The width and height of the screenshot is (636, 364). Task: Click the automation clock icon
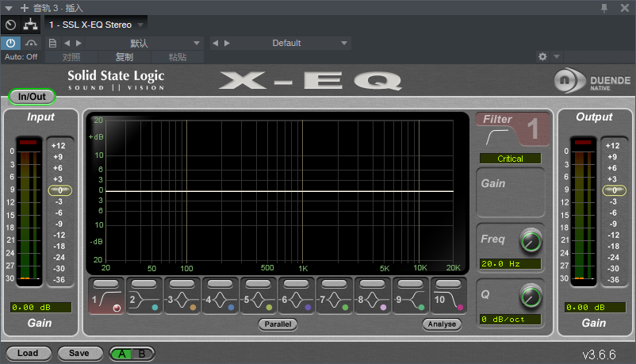(x=10, y=25)
